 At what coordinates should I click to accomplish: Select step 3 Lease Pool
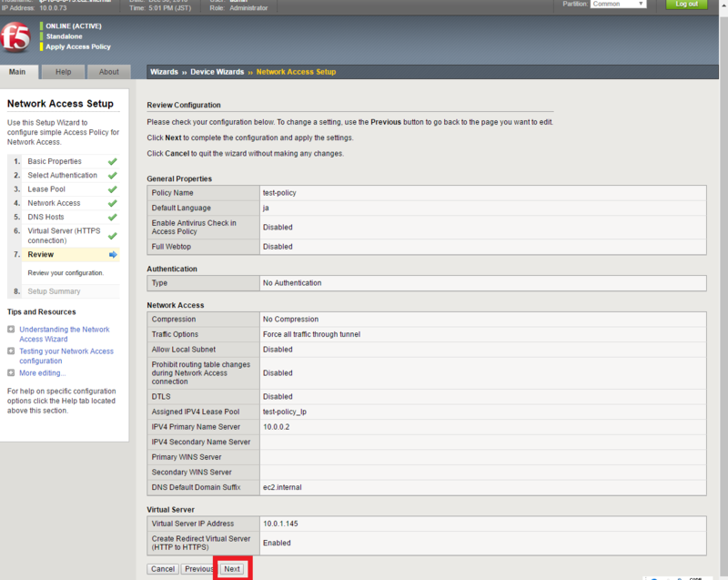(46, 189)
